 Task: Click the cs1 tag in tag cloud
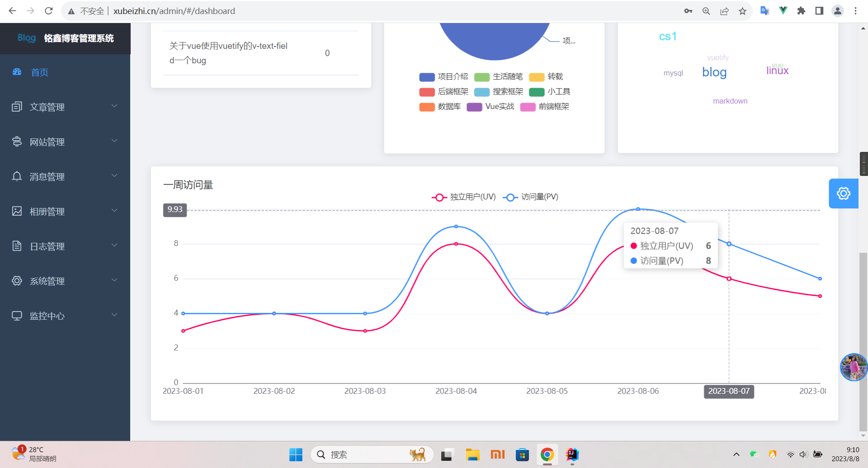coord(668,36)
